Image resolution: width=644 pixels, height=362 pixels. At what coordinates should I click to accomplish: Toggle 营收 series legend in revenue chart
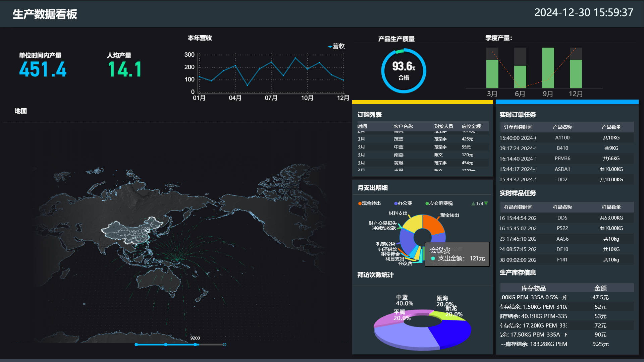pos(336,46)
